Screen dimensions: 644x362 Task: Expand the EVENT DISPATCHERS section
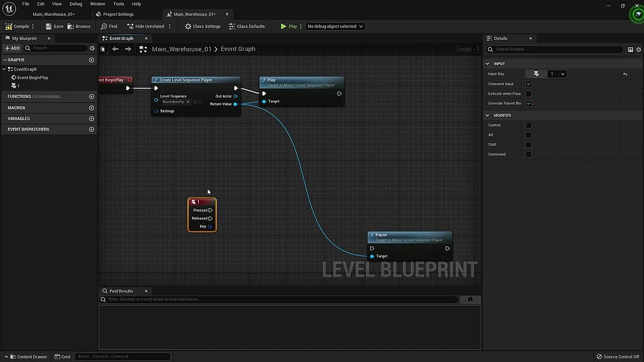click(x=28, y=129)
